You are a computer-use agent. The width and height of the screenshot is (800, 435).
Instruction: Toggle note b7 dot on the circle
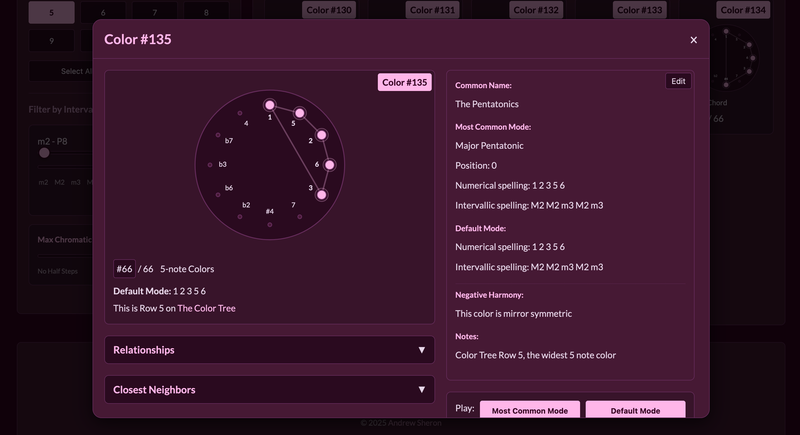point(218,135)
